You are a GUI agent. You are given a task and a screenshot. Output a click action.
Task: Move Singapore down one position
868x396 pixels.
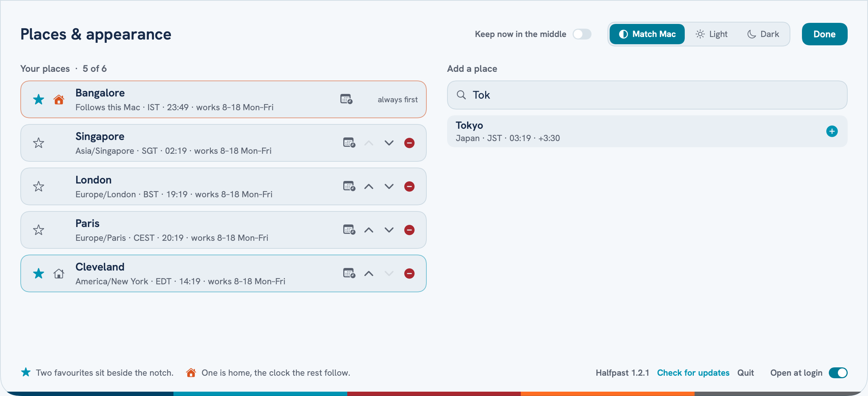click(389, 143)
